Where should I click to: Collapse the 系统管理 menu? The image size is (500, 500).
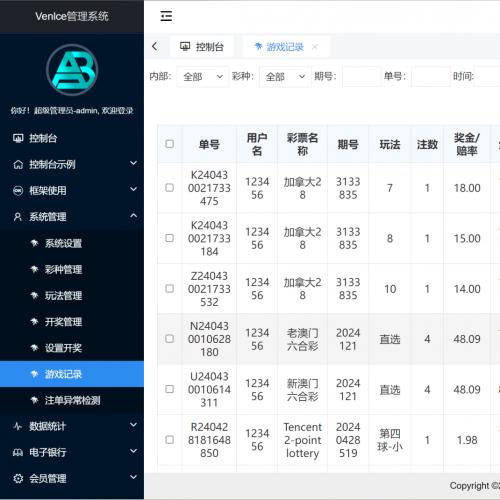[x=72, y=217]
